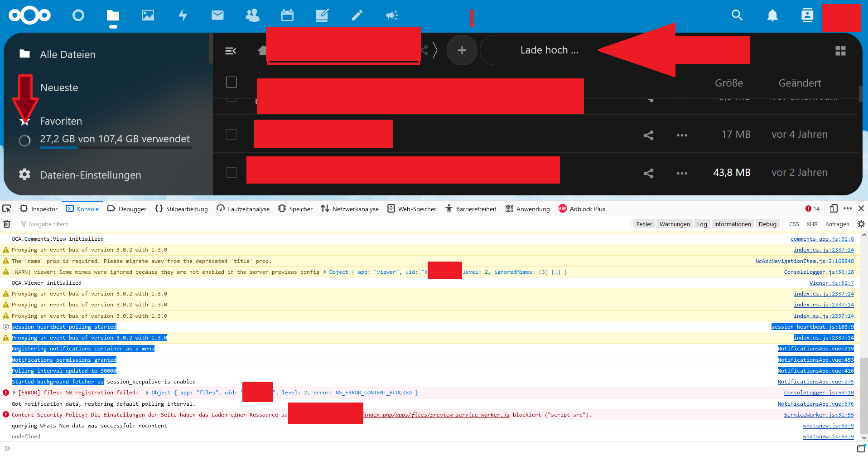
Task: Open the Nextcloud Photos app icon
Action: pyautogui.click(x=148, y=15)
